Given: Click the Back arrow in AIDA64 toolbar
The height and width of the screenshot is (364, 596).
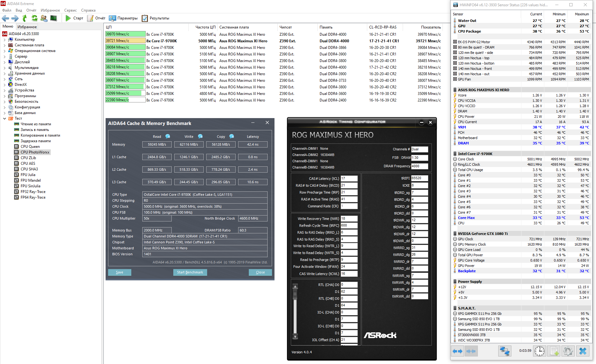Looking at the screenshot, I should 6,18.
